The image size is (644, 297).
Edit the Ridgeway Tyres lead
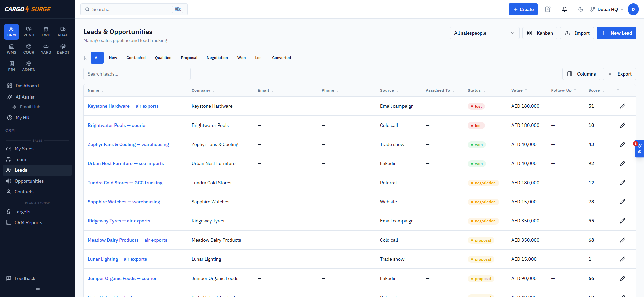[623, 221]
